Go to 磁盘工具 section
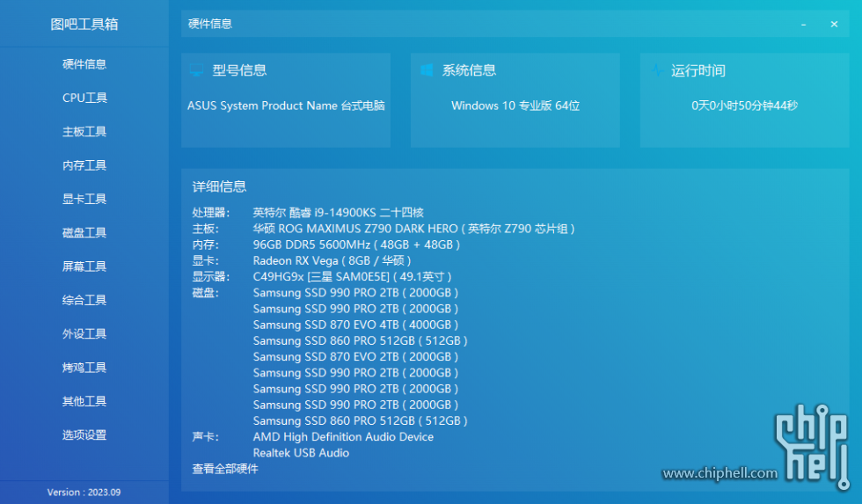The width and height of the screenshot is (862, 504). [84, 232]
